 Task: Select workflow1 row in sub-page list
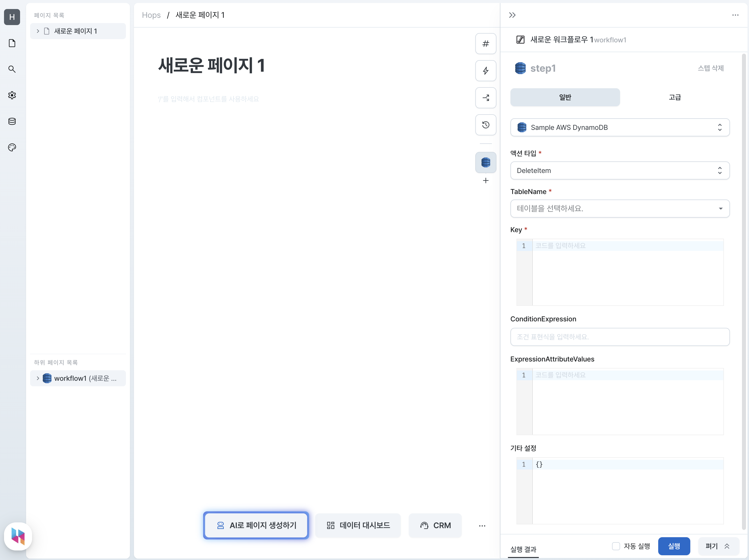coord(78,378)
